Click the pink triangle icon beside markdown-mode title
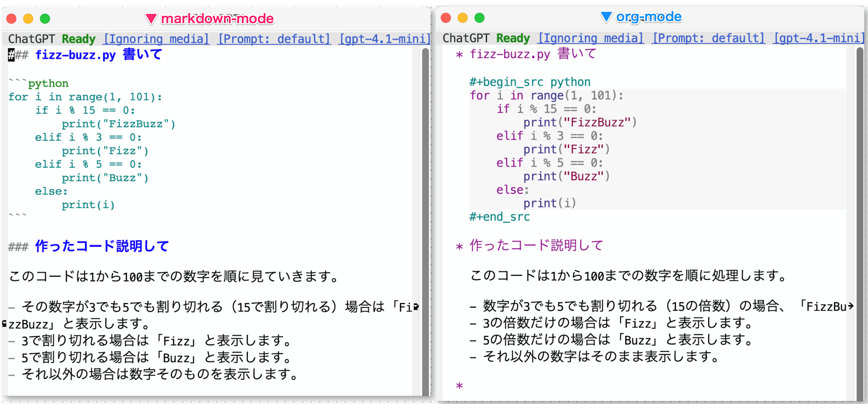This screenshot has height=404, width=868. click(151, 19)
